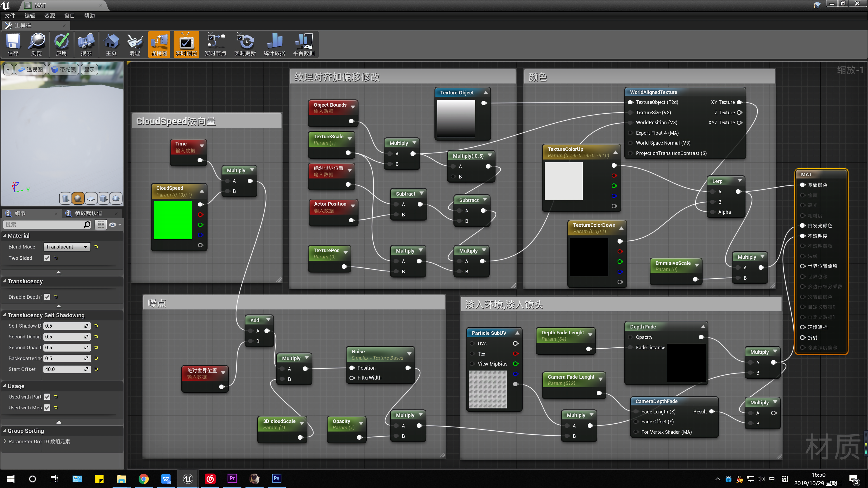Click the black TextureColorDown swatch
Image resolution: width=868 pixels, height=488 pixels.
tap(589, 257)
